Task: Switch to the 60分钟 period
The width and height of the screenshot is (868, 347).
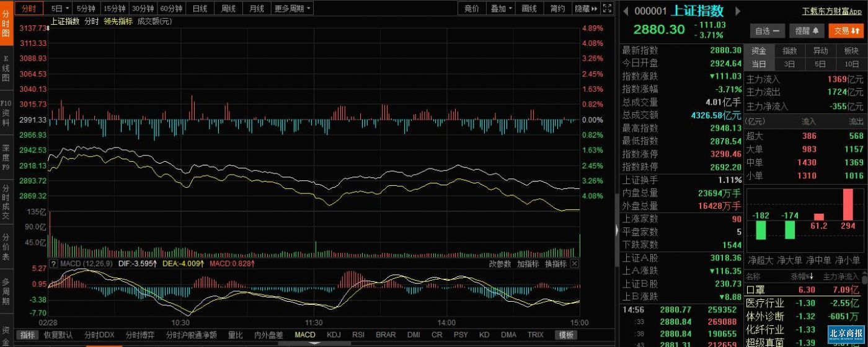Action: point(171,9)
